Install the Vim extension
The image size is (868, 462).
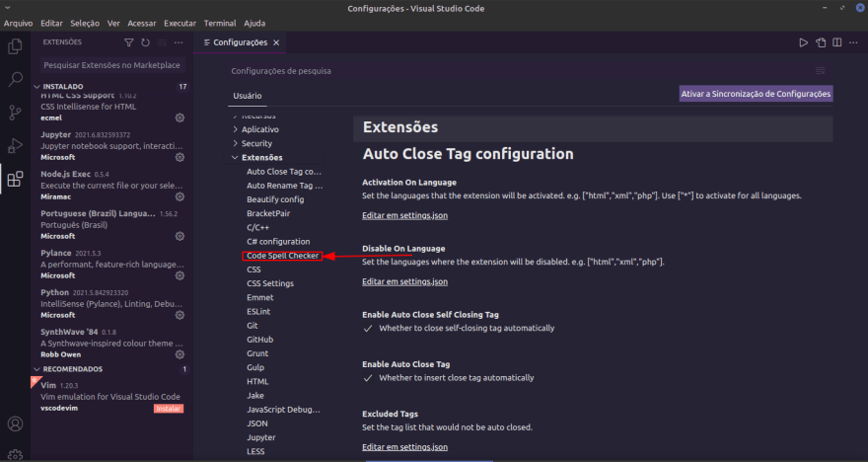tap(169, 409)
